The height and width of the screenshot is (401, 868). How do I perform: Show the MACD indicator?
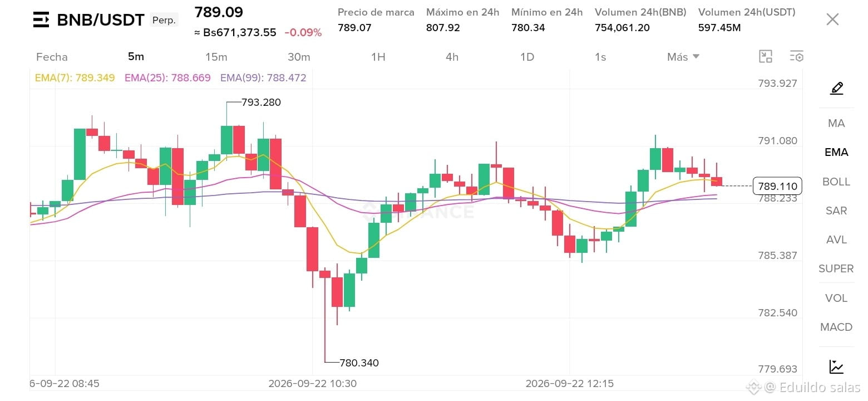click(836, 327)
